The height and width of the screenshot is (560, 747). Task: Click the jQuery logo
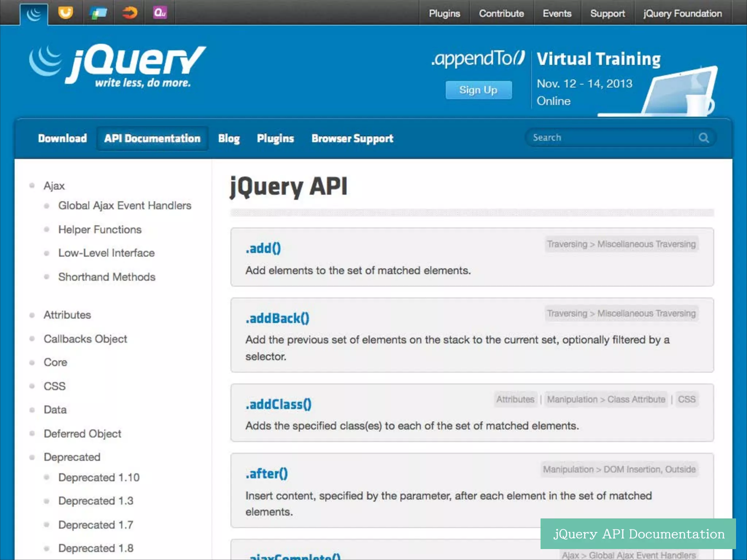[x=117, y=66]
